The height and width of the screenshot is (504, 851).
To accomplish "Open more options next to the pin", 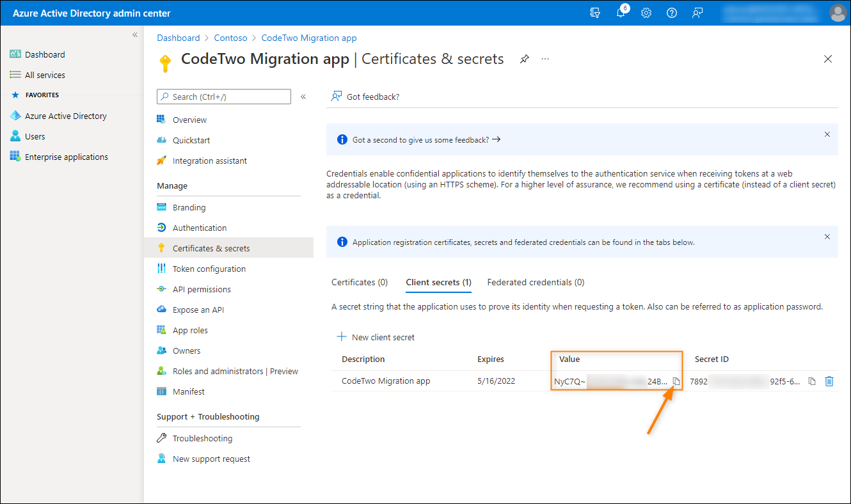I will click(545, 58).
